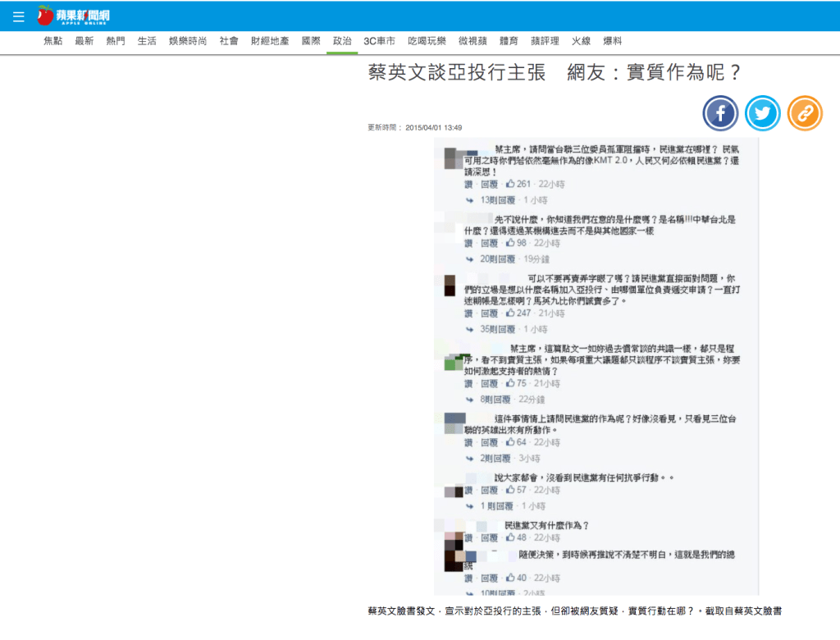Open the 生活 category
Image resolution: width=840 pixels, height=640 pixels.
point(147,41)
